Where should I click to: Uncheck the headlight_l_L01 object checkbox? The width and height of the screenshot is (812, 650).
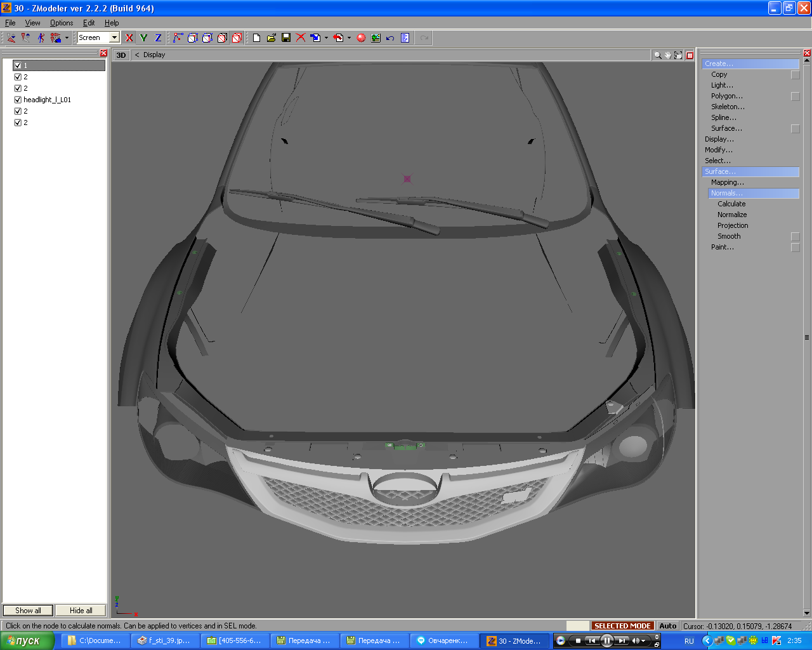tap(18, 100)
